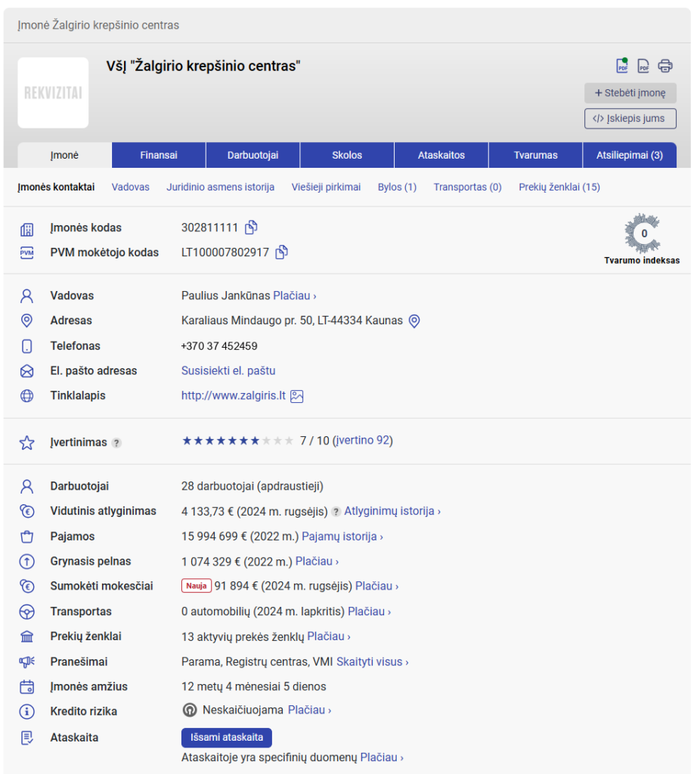This screenshot has height=774, width=700.
Task: Click the credit risk gauge icon
Action: click(190, 711)
